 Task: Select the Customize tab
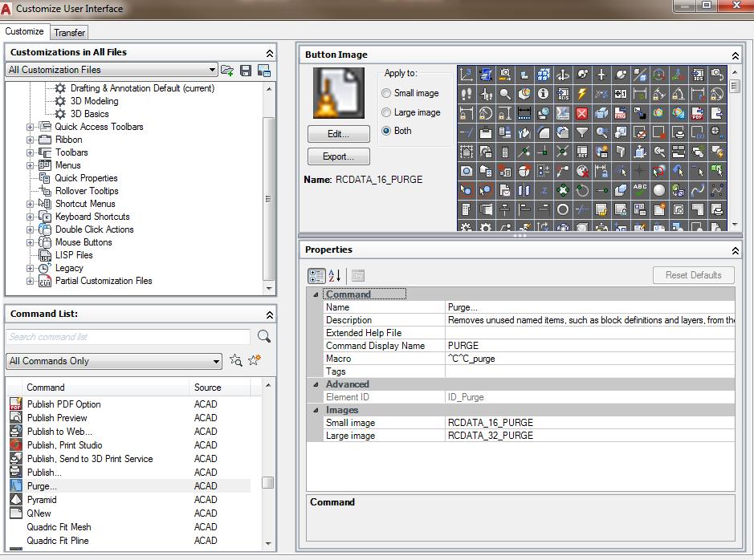pos(25,32)
